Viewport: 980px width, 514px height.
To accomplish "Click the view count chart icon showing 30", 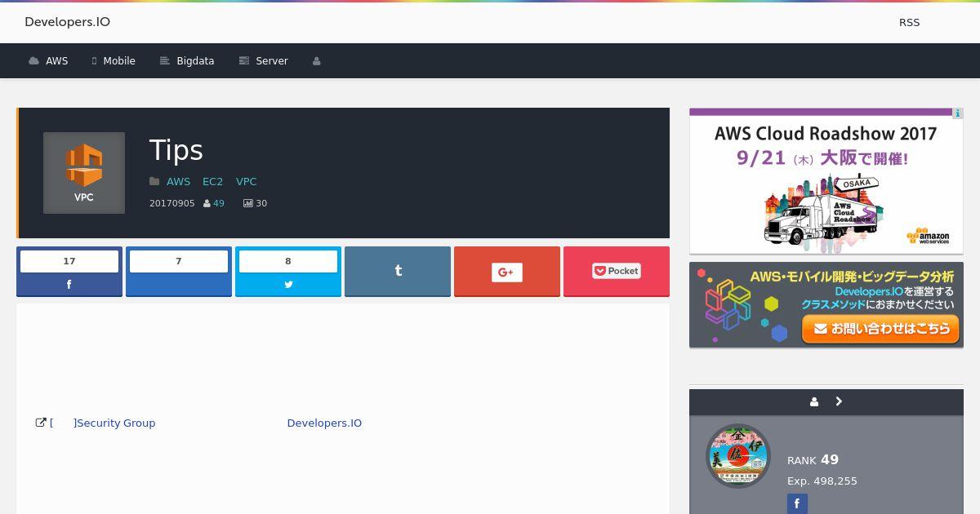I will coord(247,203).
